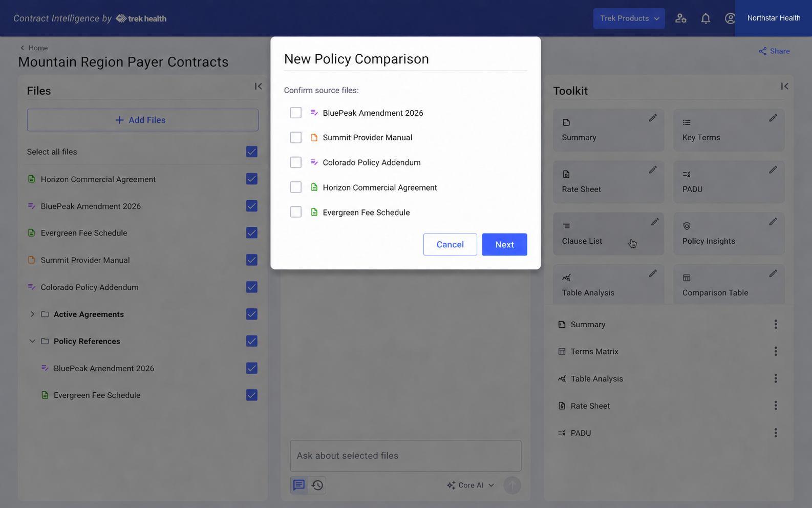Uncheck Active Agreements folder checkbox
This screenshot has width=812, height=508.
[252, 314]
